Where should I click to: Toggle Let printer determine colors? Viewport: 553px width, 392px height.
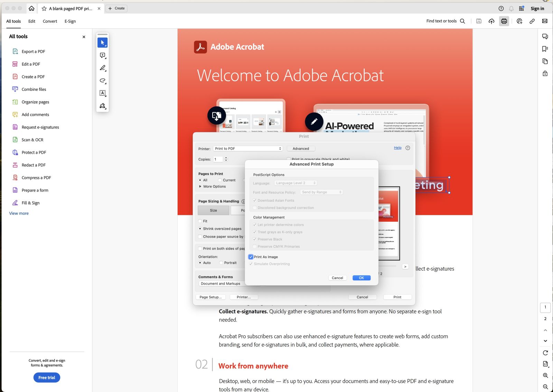point(255,224)
